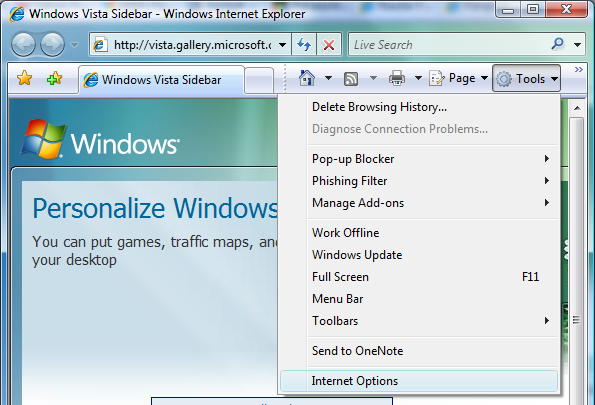Expand the address bar history dropdown
The width and height of the screenshot is (595, 405).
tap(282, 45)
